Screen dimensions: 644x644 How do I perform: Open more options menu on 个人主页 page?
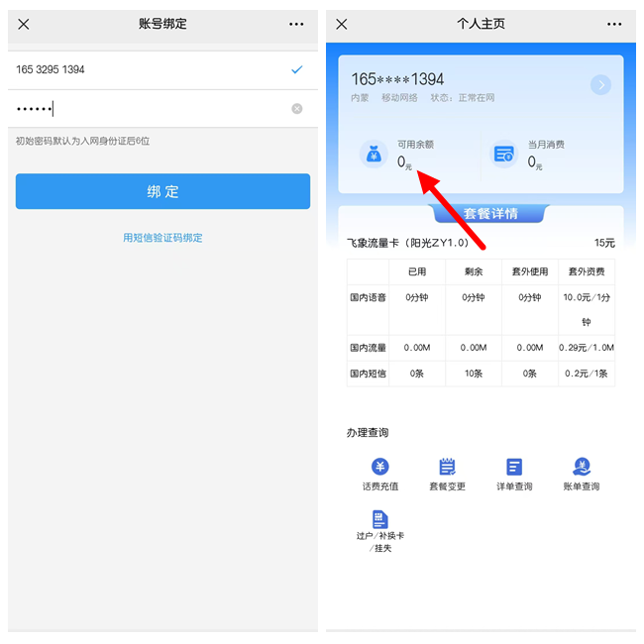click(614, 24)
